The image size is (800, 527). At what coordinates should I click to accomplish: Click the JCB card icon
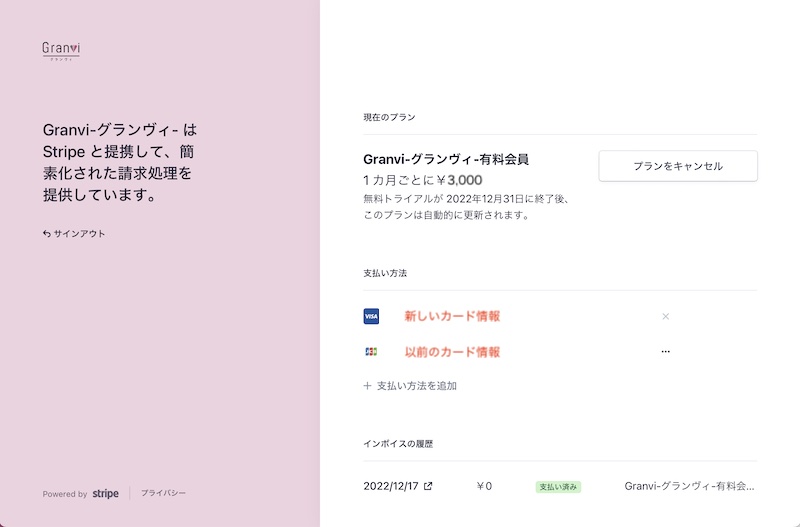(x=371, y=352)
